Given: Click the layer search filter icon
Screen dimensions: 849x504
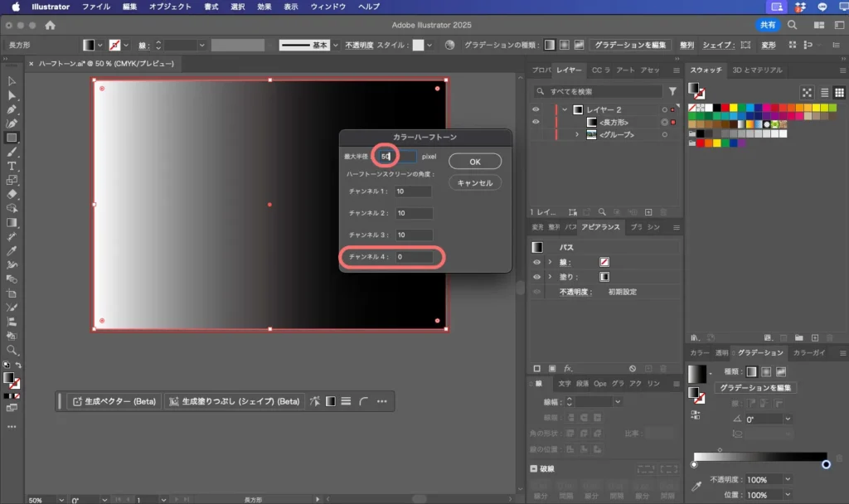Looking at the screenshot, I should coord(672,91).
